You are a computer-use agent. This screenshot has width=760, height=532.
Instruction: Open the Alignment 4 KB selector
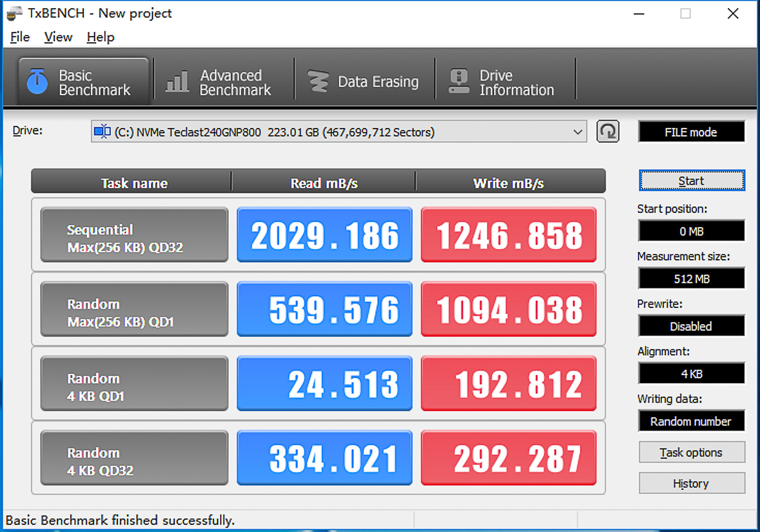(691, 373)
